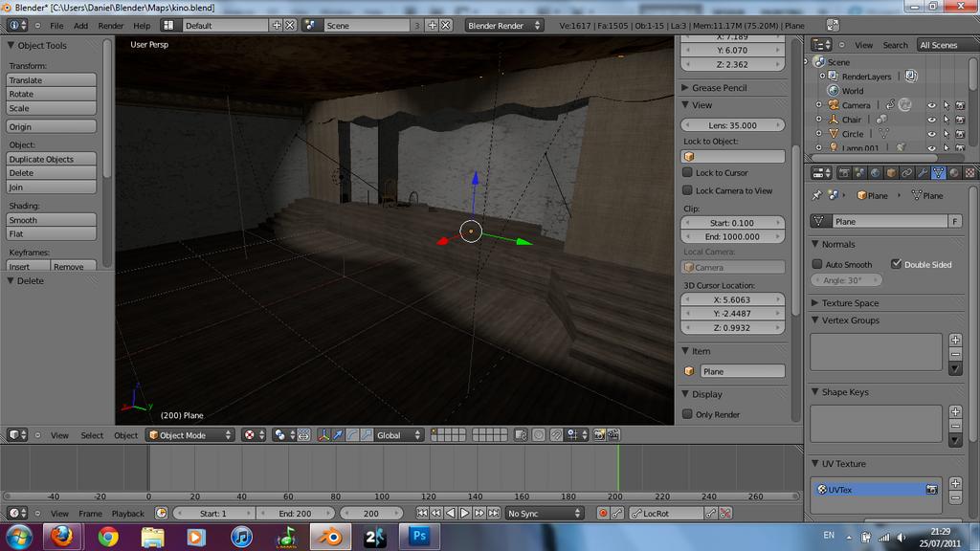Image resolution: width=980 pixels, height=551 pixels.
Task: Expand the Grease Pencil panel
Action: point(719,88)
